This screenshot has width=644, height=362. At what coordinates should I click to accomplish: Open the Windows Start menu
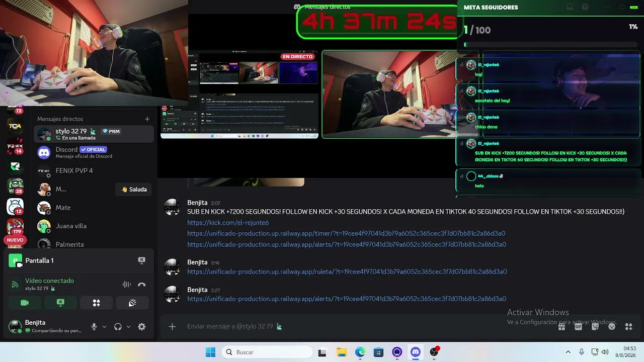pyautogui.click(x=210, y=352)
